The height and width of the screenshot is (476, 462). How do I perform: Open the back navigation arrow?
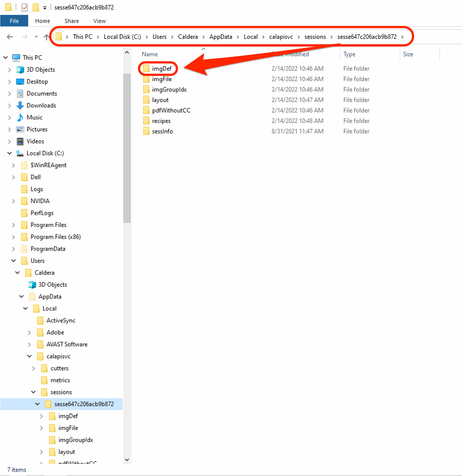tap(9, 37)
